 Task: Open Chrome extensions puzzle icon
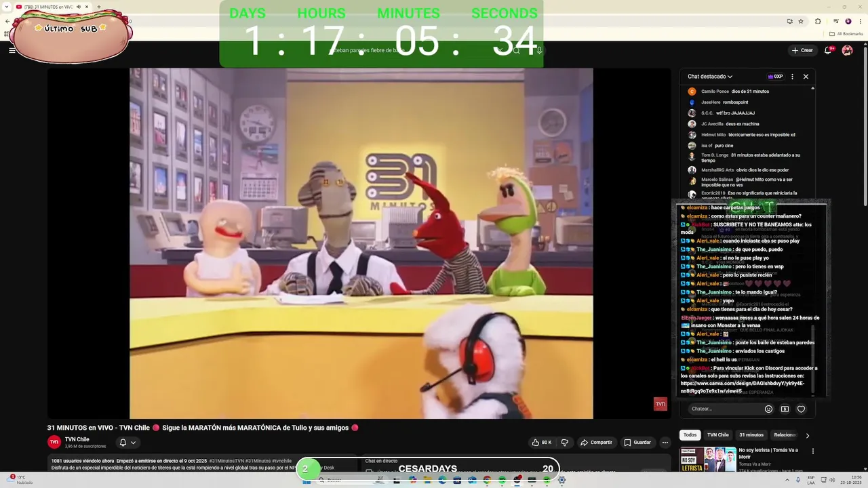pos(818,21)
